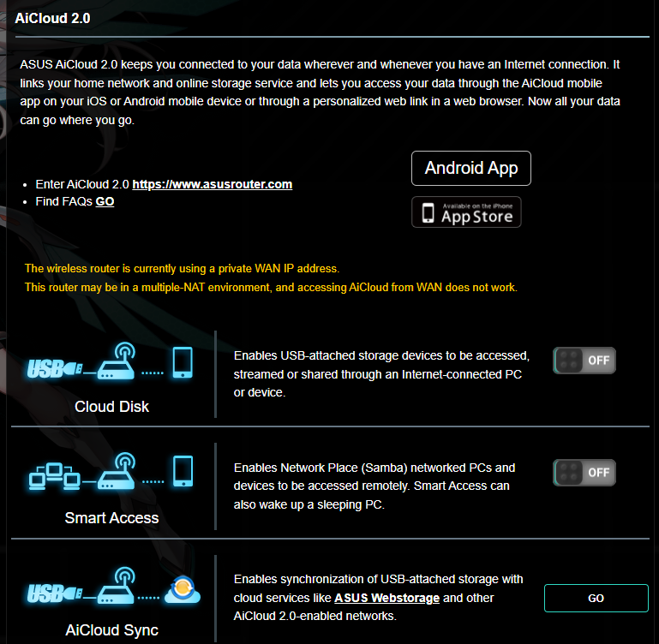The width and height of the screenshot is (659, 644).
Task: Open the Android App download button
Action: pyautogui.click(x=470, y=168)
